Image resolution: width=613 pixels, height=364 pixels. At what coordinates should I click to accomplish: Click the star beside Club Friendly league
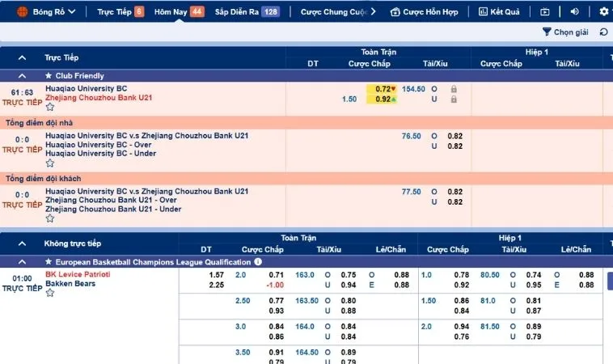[x=49, y=76]
